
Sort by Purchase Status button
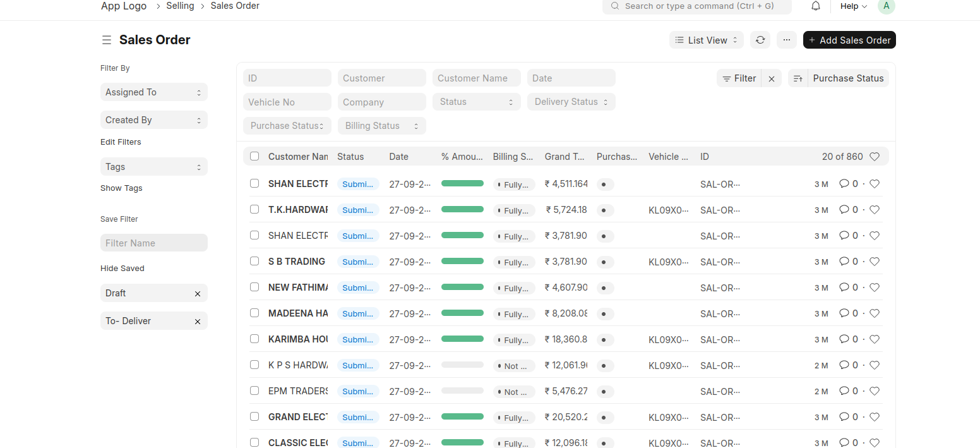(848, 78)
